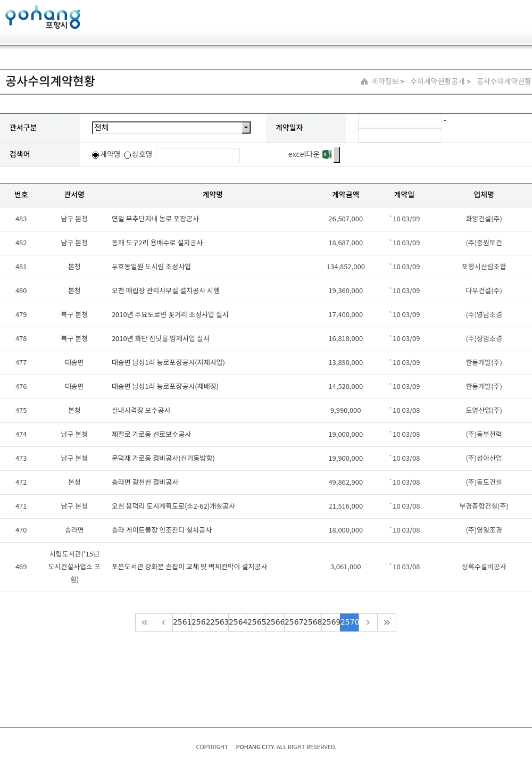
Task: Open page 2561 in pagination
Action: click(x=182, y=622)
